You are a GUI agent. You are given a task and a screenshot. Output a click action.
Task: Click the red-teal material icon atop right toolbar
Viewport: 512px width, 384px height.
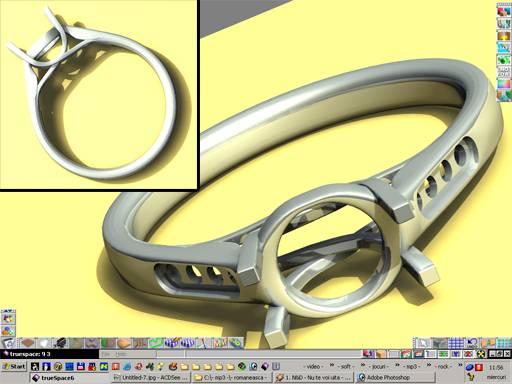(x=504, y=11)
